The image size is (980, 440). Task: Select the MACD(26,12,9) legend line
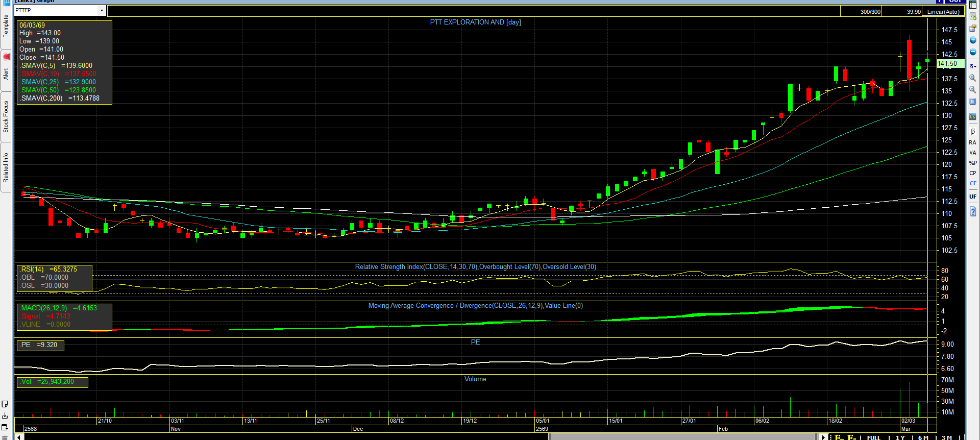point(58,308)
